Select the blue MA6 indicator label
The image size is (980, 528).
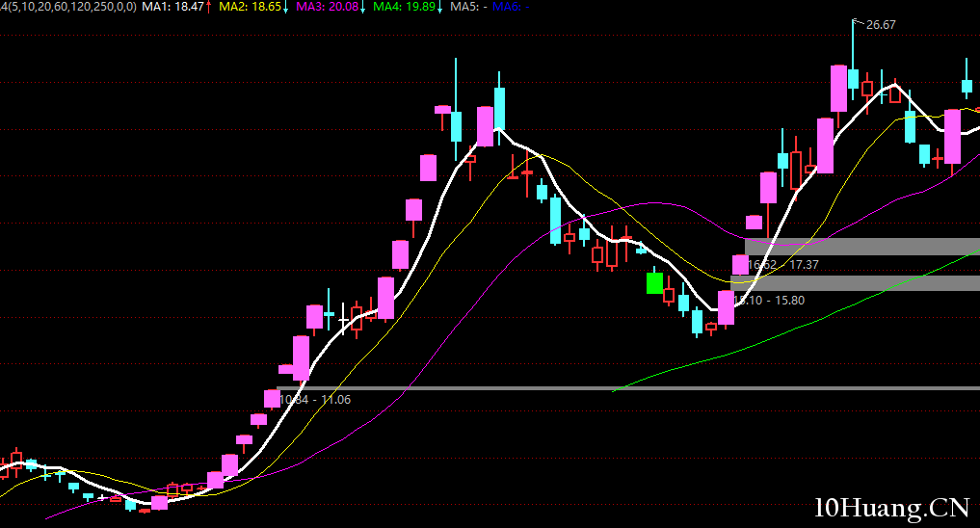pyautogui.click(x=507, y=7)
